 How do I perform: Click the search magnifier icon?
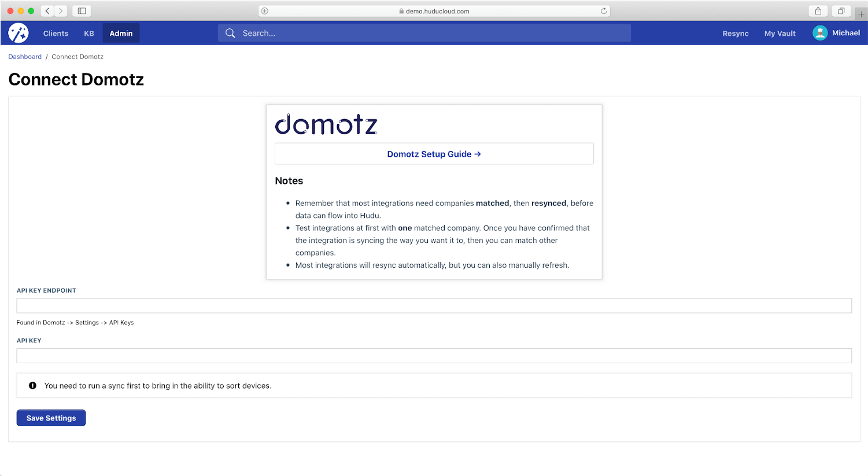(x=230, y=33)
